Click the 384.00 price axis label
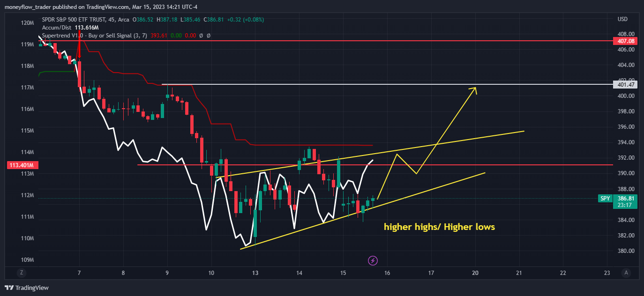The width and height of the screenshot is (644, 296). click(626, 220)
